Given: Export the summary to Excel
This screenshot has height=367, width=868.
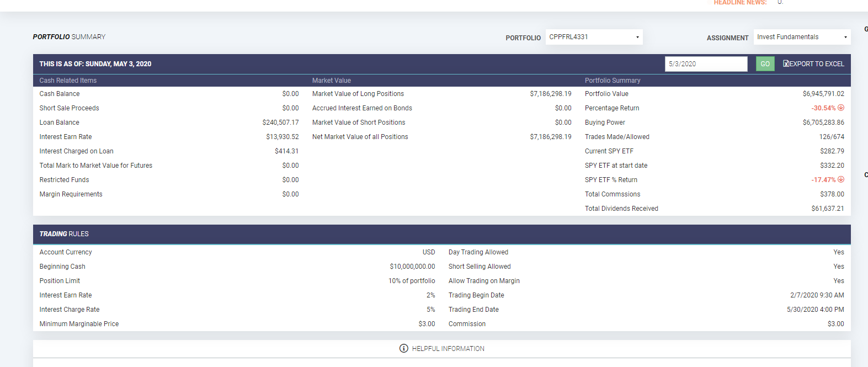Looking at the screenshot, I should [x=813, y=64].
